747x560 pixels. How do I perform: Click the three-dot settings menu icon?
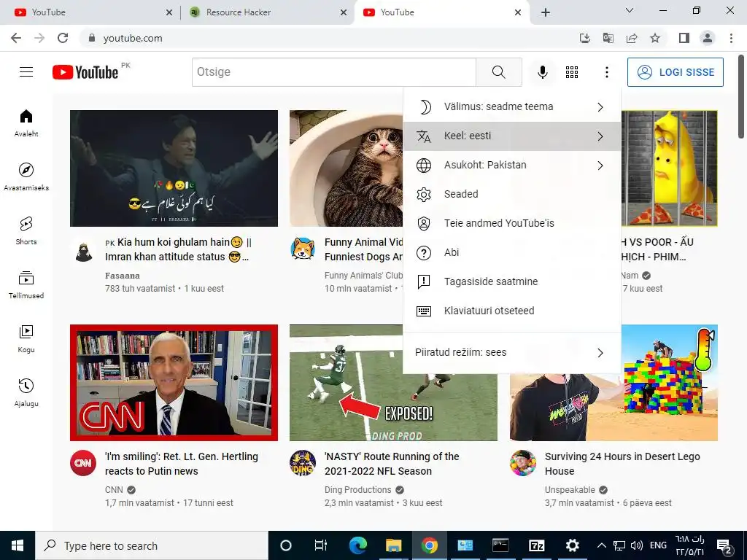[x=606, y=72]
